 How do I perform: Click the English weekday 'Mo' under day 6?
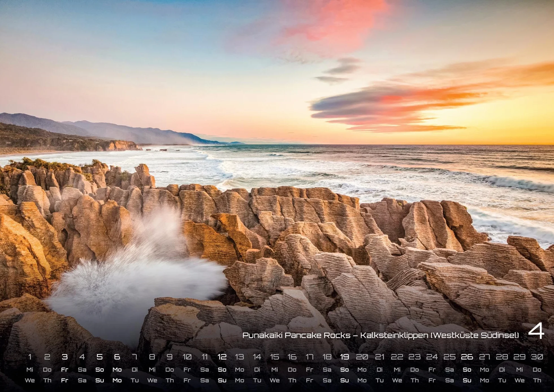click(x=117, y=380)
